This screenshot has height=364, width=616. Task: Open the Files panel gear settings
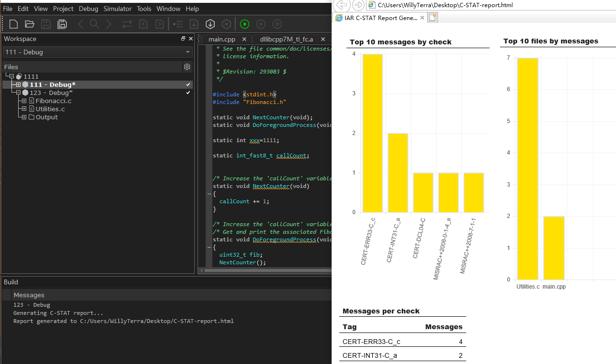coord(187,67)
